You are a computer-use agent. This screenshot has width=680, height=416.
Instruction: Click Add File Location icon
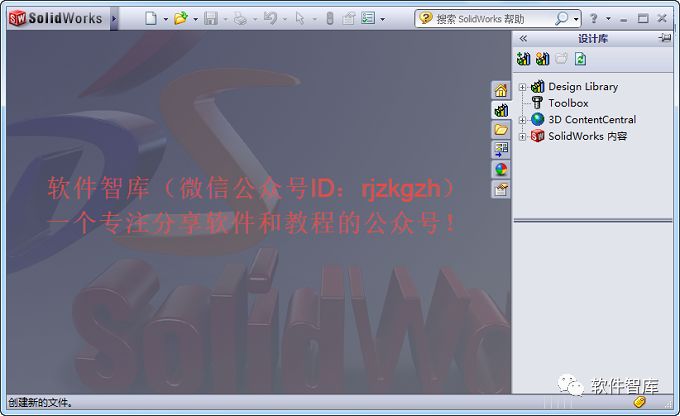(543, 59)
